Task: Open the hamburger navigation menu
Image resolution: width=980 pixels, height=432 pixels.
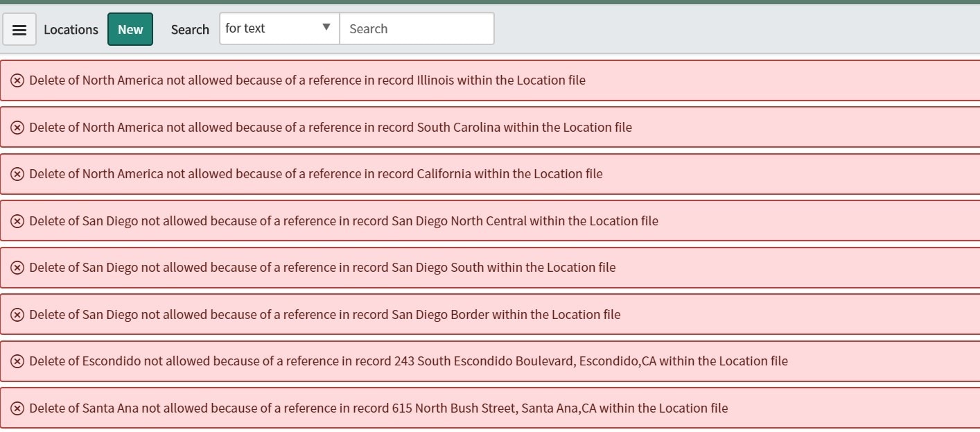Action: tap(19, 28)
